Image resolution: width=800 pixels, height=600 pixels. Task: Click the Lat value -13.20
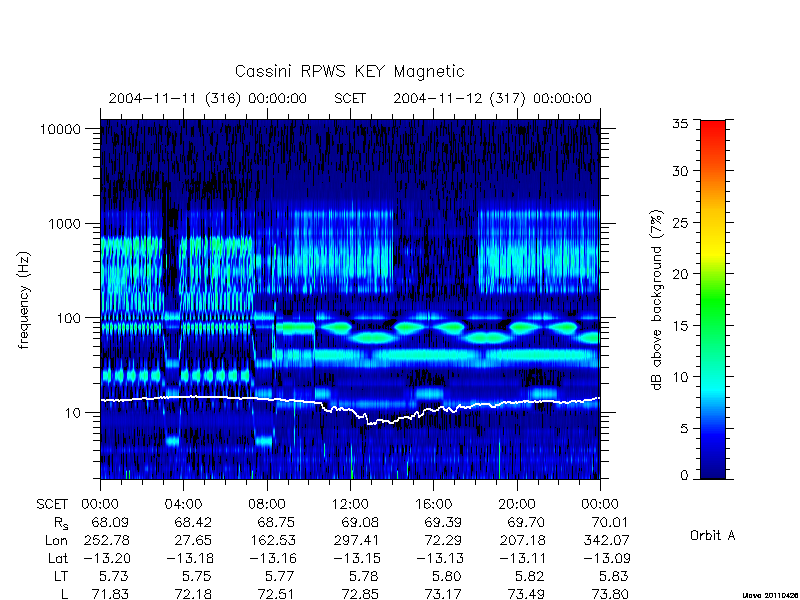pos(106,558)
